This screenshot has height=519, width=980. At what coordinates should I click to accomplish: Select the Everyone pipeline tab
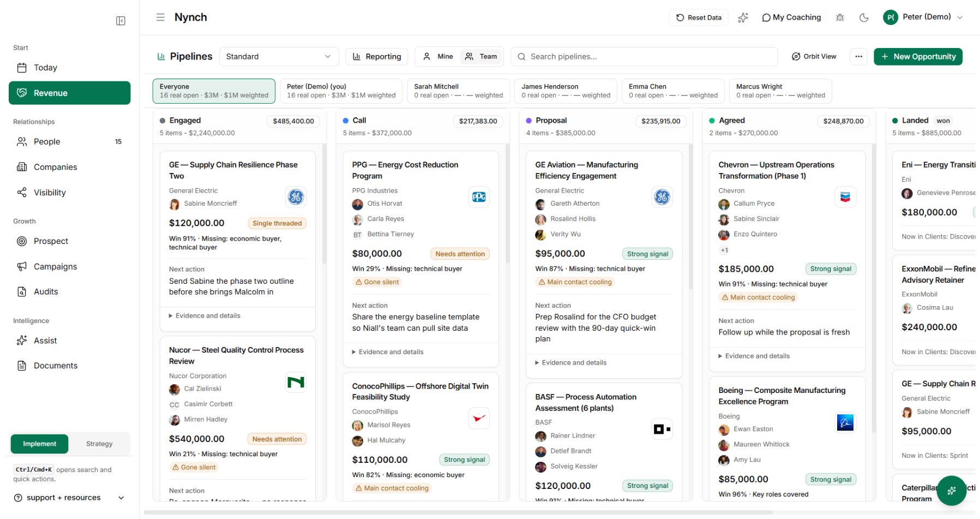pos(214,91)
